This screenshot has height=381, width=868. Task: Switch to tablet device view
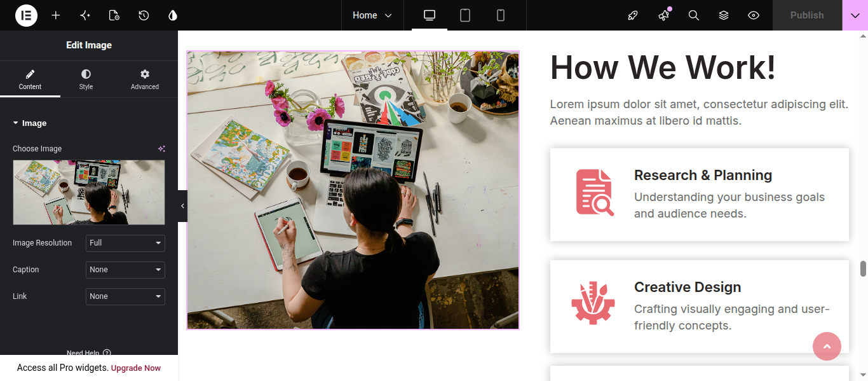[x=465, y=15]
